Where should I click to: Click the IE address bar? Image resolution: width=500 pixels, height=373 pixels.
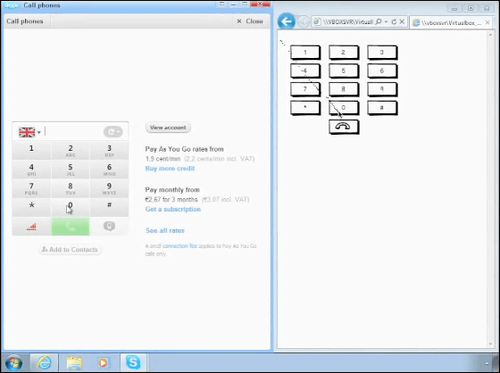tap(348, 22)
